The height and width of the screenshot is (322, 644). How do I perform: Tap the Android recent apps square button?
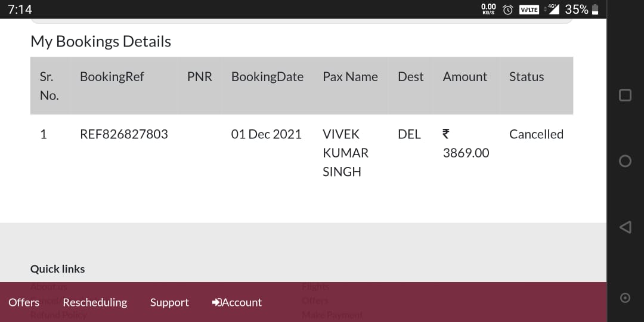click(x=625, y=95)
